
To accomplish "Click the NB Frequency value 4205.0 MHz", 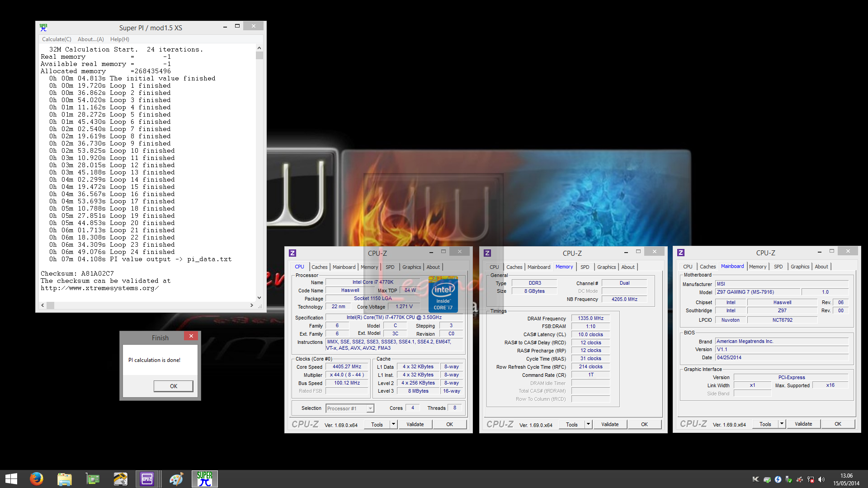I will [x=624, y=300].
